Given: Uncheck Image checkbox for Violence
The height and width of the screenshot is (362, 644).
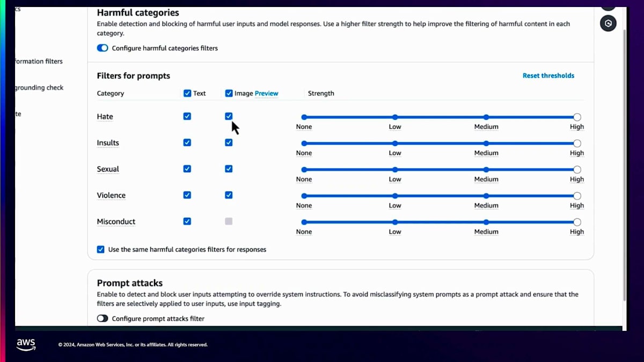Looking at the screenshot, I should click(x=229, y=195).
